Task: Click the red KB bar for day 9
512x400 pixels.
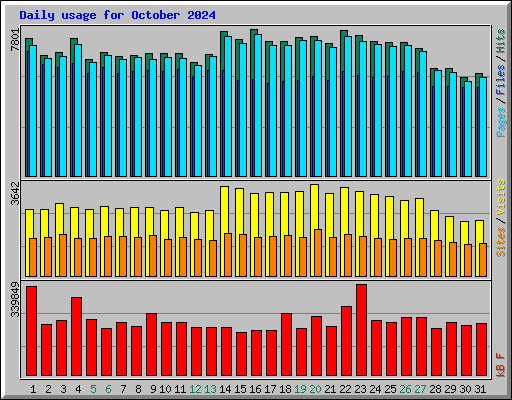Action: tap(151, 344)
